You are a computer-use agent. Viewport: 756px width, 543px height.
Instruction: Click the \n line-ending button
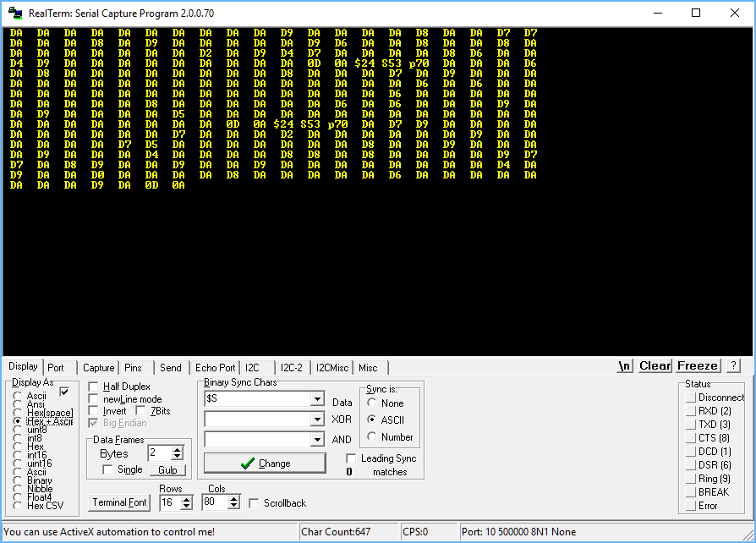tap(624, 365)
